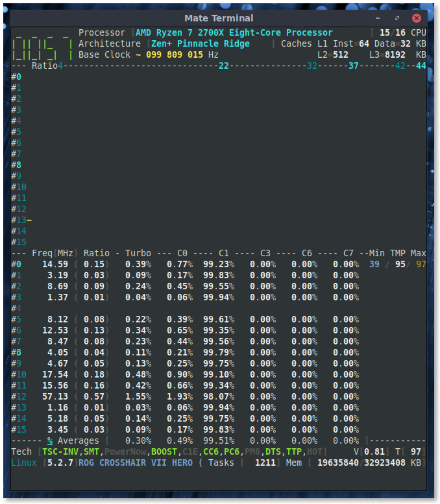Image resolution: width=440 pixels, height=504 pixels.
Task: Click the ROG CROSSHAIR VII HERO board name
Action: (136, 463)
